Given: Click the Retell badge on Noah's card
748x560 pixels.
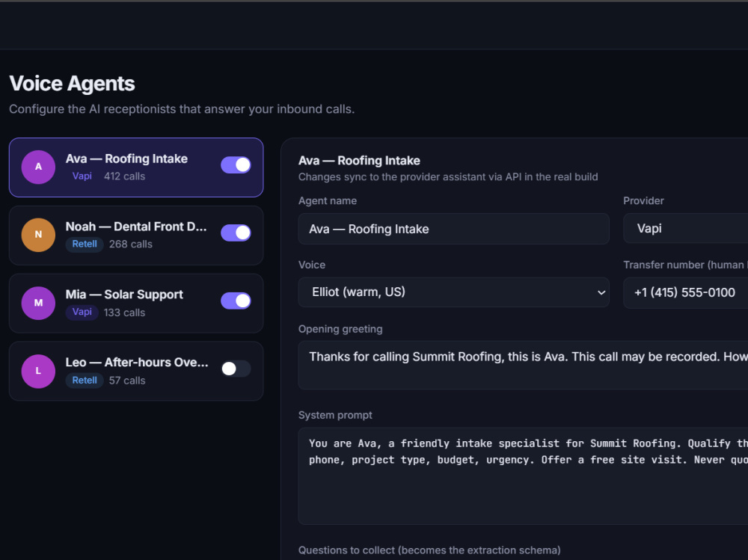Looking at the screenshot, I should pyautogui.click(x=85, y=244).
